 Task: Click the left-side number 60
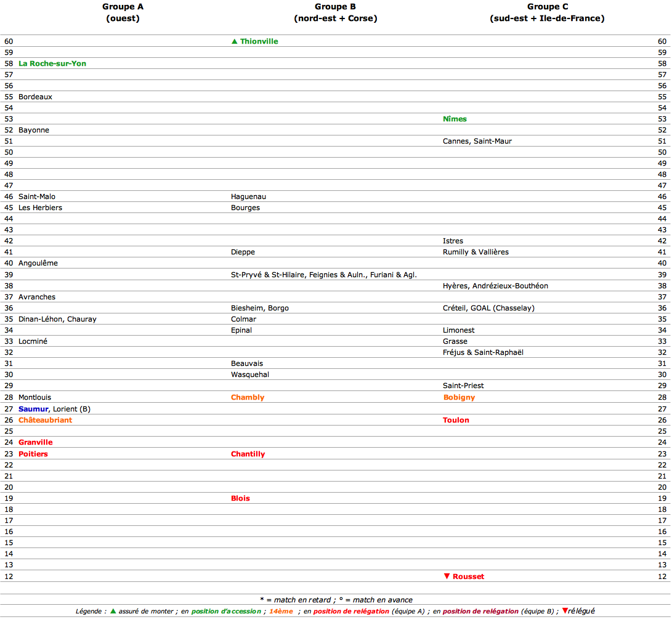9,42
